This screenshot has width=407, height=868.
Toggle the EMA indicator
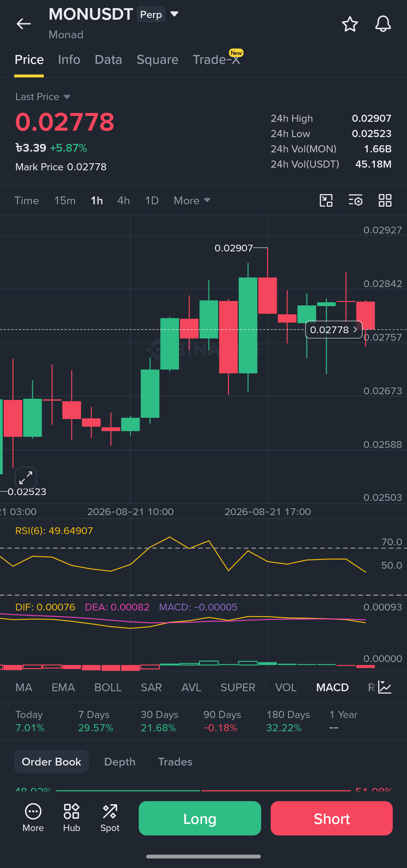point(63,687)
